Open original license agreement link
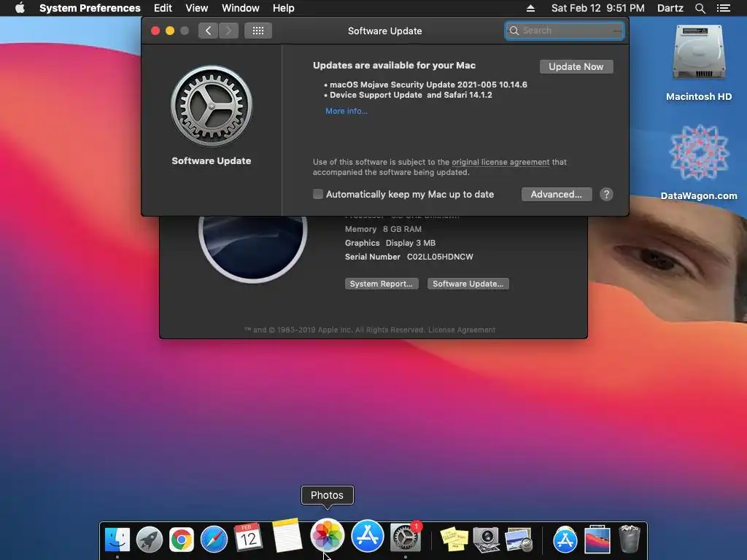 pos(500,162)
